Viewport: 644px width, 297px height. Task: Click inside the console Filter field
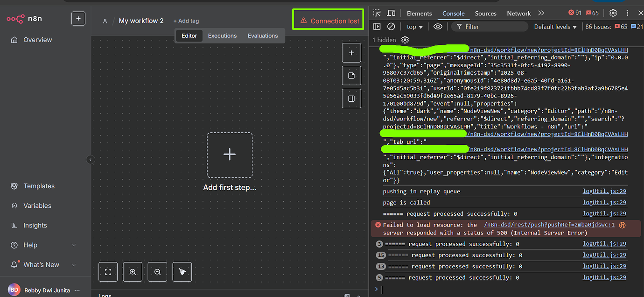pos(490,27)
